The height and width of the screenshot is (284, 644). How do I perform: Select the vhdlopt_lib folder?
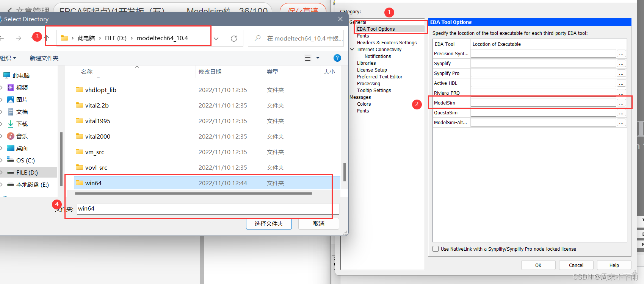pos(100,90)
